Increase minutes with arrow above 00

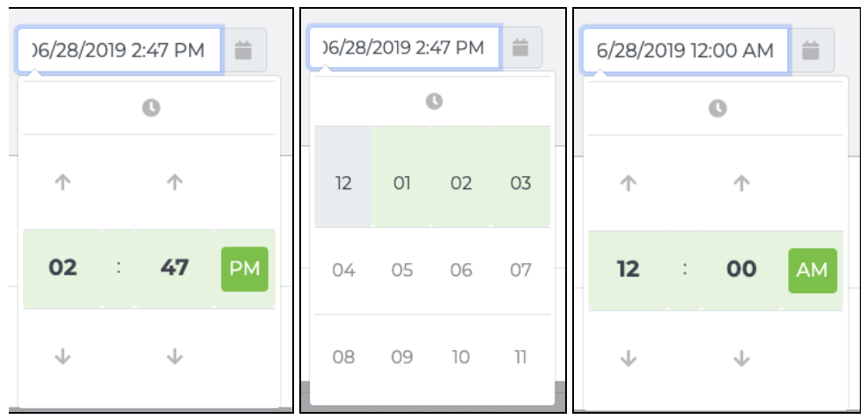tap(741, 183)
